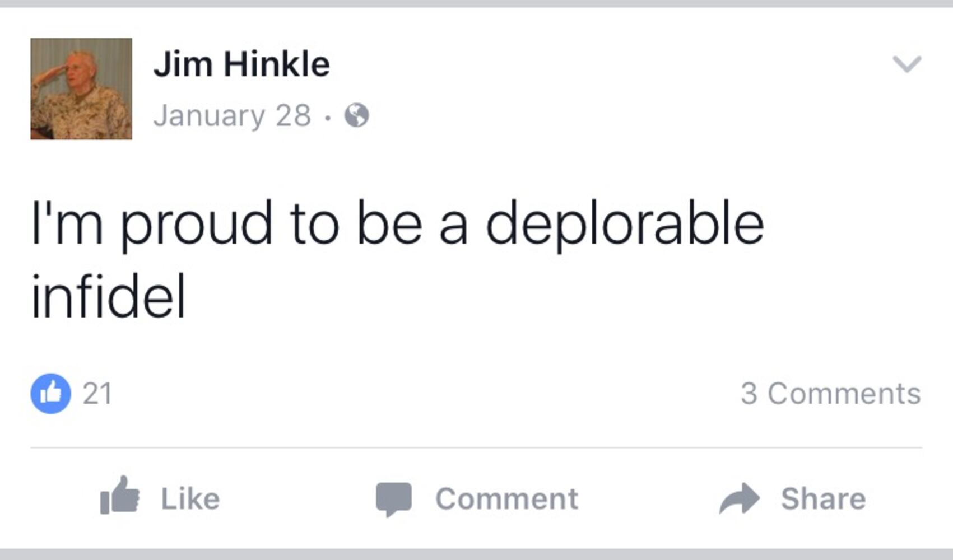This screenshot has height=560, width=953.
Task: Open the January 28 timestamp link
Action: pos(232,116)
